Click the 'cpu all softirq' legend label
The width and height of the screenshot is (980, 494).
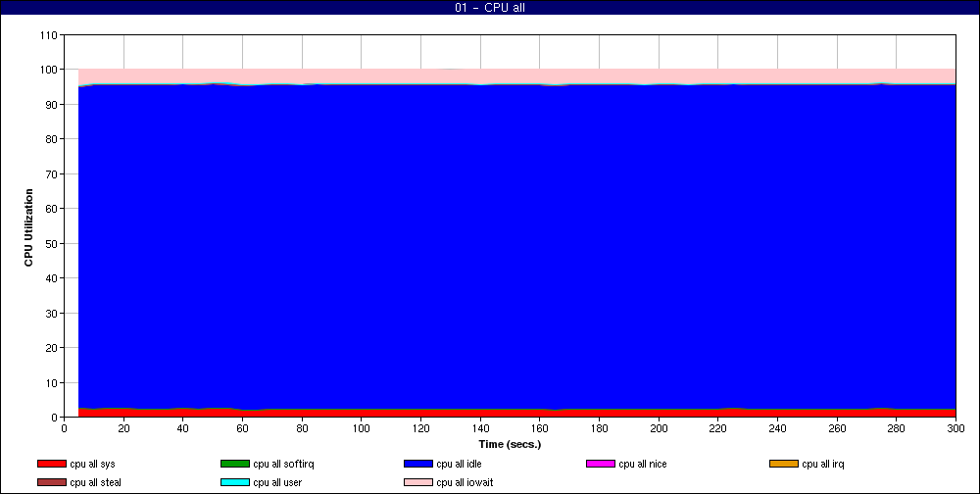[x=284, y=464]
